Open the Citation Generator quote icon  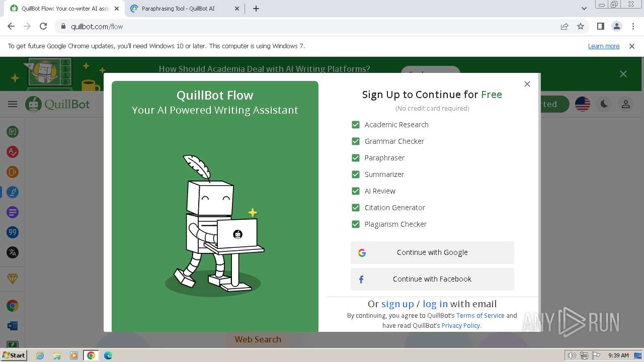click(x=13, y=232)
